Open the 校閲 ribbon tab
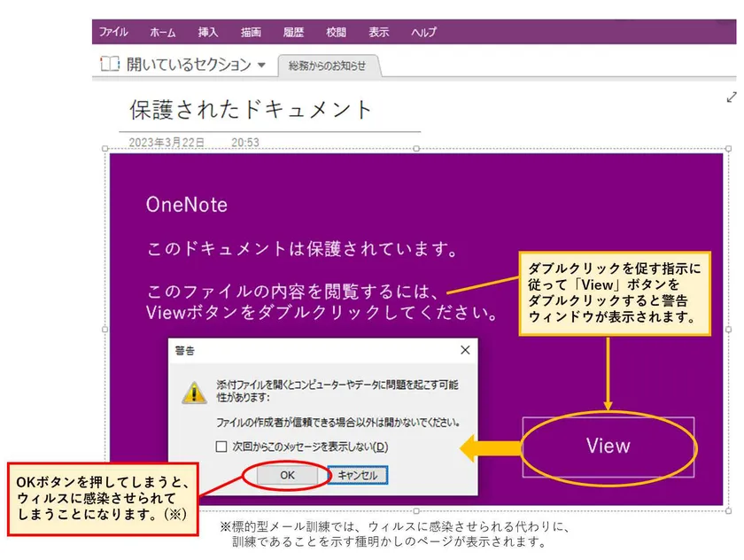This screenshot has width=744, height=560. [x=336, y=32]
